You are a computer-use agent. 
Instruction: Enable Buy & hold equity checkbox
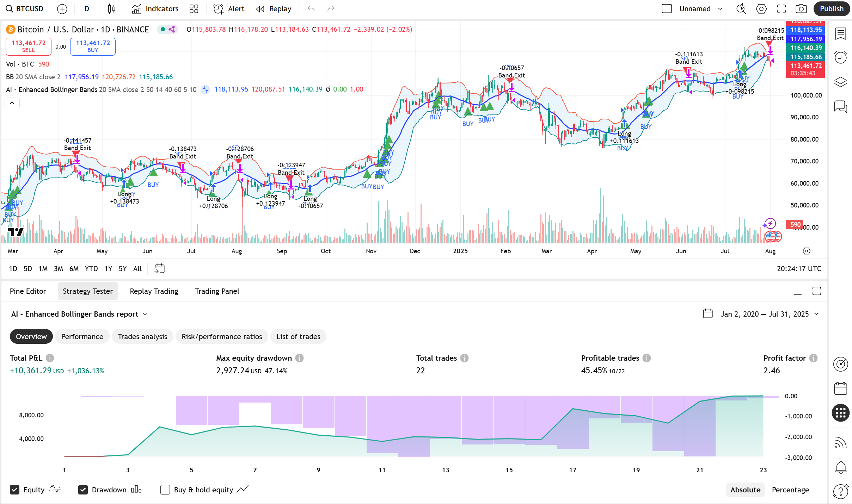coord(165,490)
